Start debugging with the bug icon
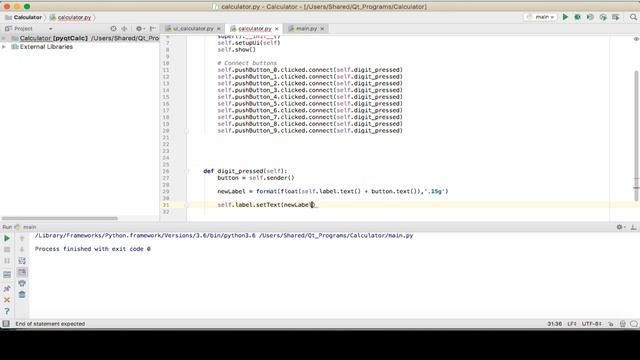 578,17
